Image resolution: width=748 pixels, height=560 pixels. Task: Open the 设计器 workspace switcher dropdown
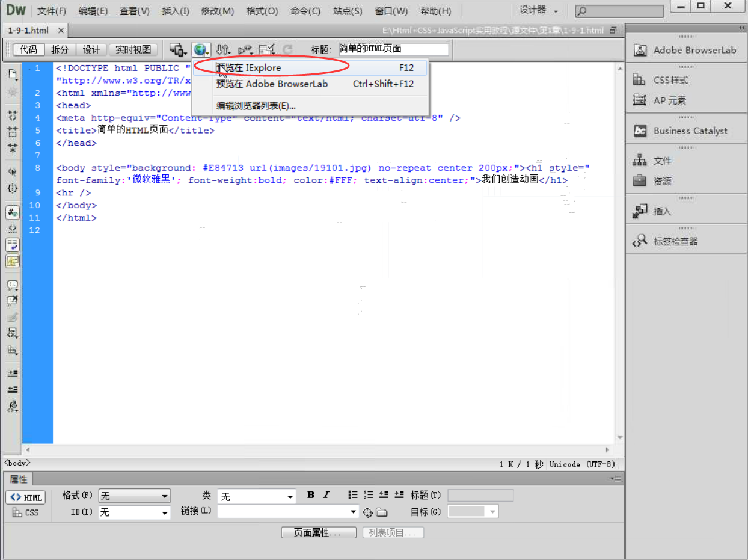[539, 10]
